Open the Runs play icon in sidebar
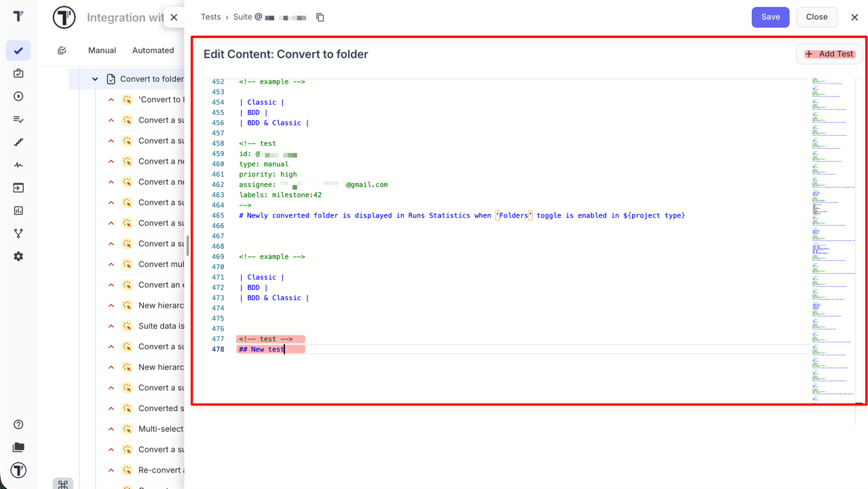 pyautogui.click(x=18, y=96)
